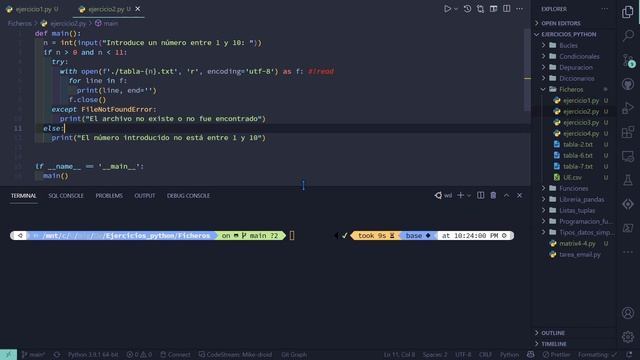Image resolution: width=640 pixels, height=360 pixels.
Task: Open the remote window indicator
Action: tap(8, 355)
